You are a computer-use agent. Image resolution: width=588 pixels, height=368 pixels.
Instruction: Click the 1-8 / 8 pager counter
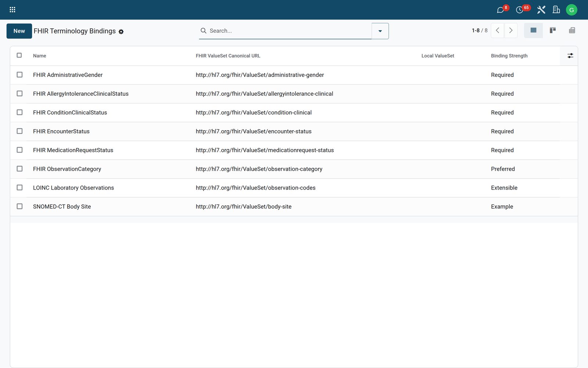(x=480, y=31)
